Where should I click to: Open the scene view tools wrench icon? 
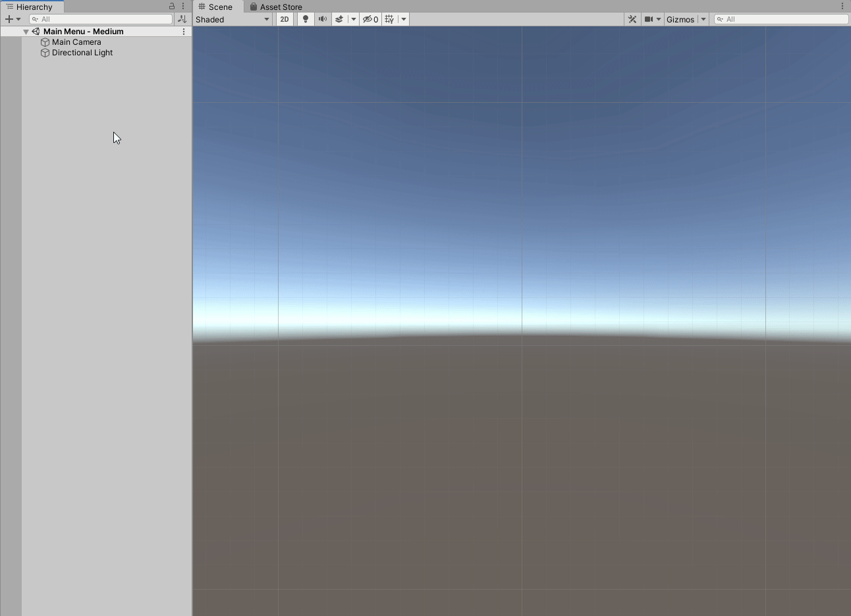click(x=632, y=19)
